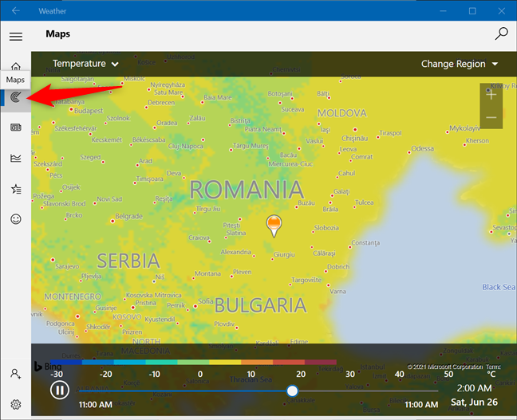Click the Terms link

(x=493, y=367)
